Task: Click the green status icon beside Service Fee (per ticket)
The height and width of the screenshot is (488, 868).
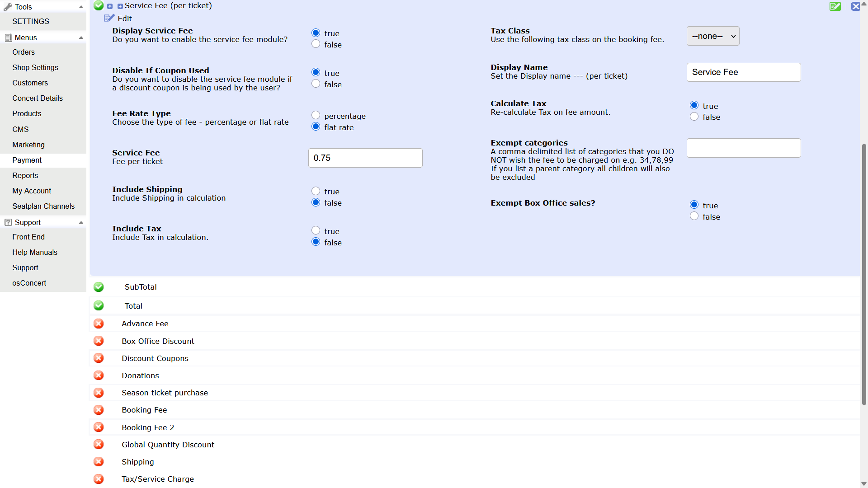Action: [99, 5]
